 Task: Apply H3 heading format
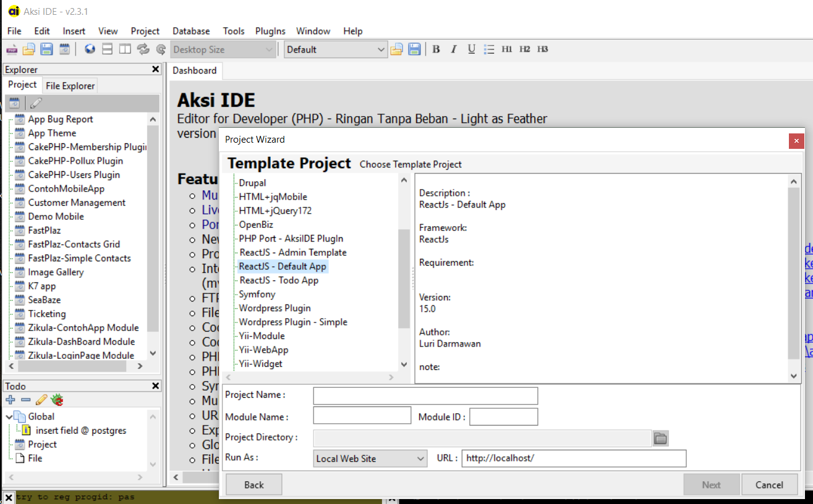(x=543, y=49)
